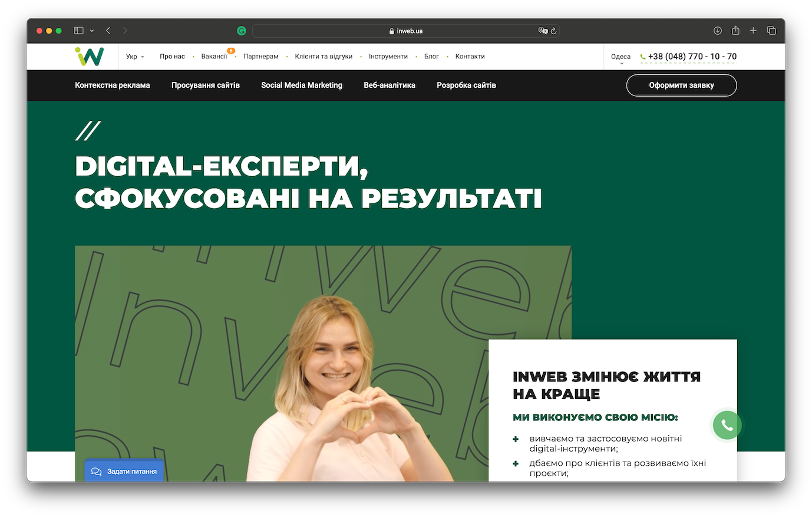The image size is (812, 517).
Task: Open the Grammarly extension icon
Action: [242, 31]
